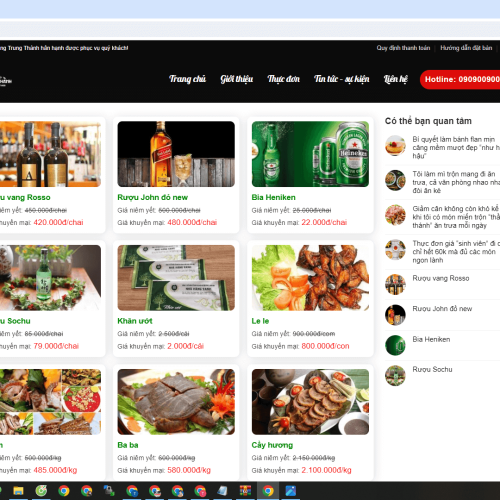Viewport: 500px width, 500px height.
Task: Open the Sochu product title in the grid
Action: coord(15,321)
